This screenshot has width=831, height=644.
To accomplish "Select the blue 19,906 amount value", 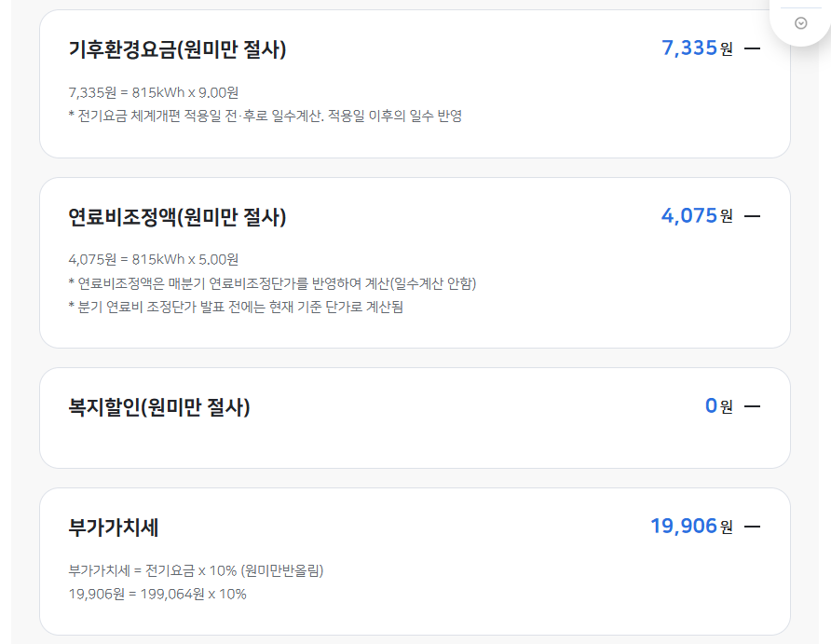I will tap(683, 526).
